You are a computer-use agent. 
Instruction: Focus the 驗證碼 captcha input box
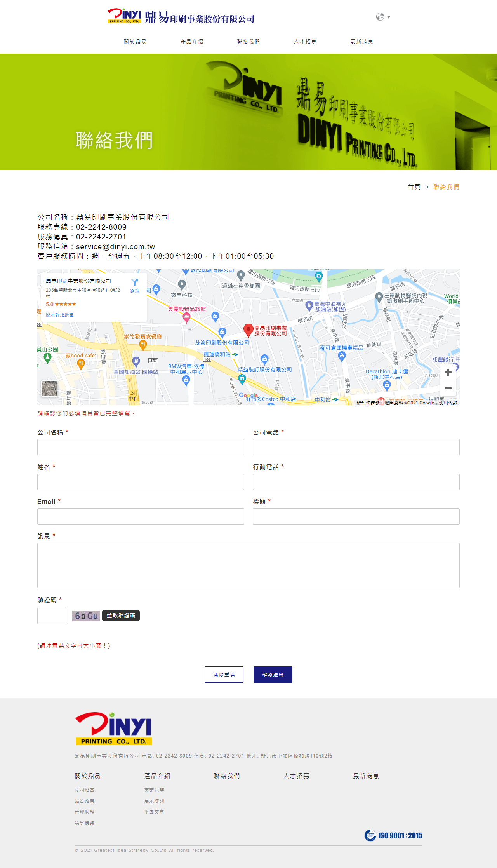click(x=53, y=616)
